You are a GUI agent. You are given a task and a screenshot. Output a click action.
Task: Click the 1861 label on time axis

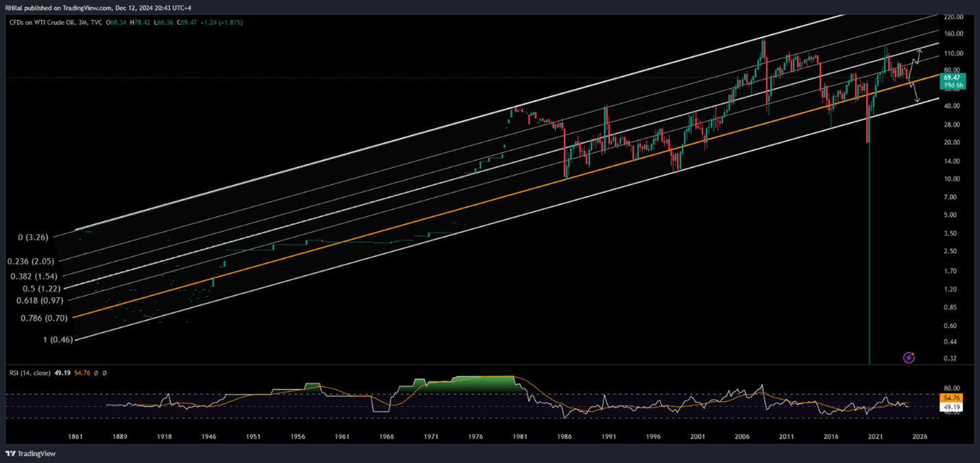(x=75, y=436)
